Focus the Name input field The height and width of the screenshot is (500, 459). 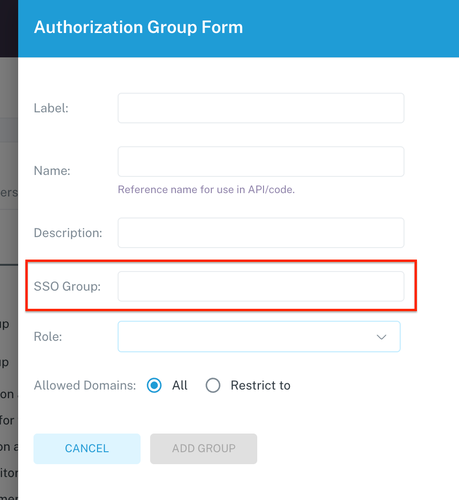pyautogui.click(x=261, y=162)
